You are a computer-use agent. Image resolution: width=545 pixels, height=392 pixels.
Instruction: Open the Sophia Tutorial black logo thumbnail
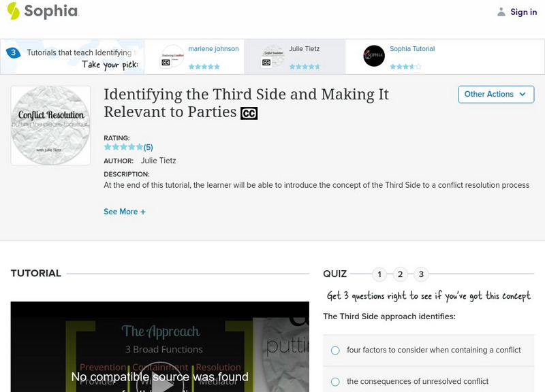click(374, 56)
